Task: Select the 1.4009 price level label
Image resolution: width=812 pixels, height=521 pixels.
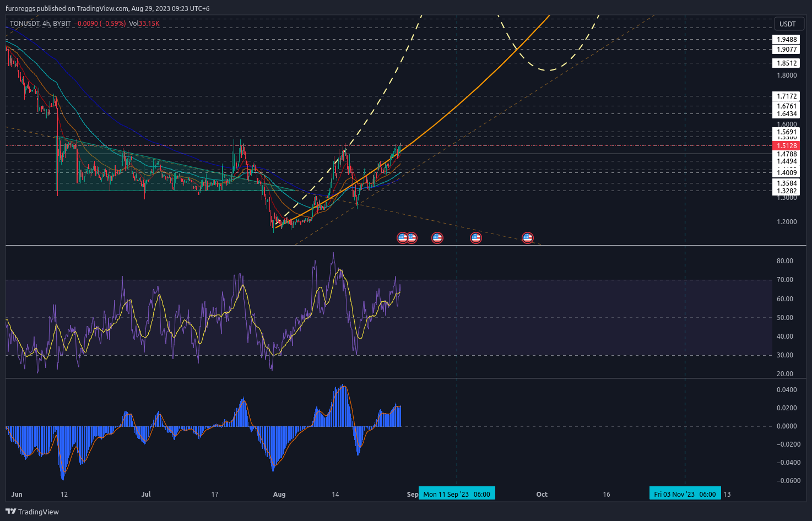Action: [787, 173]
